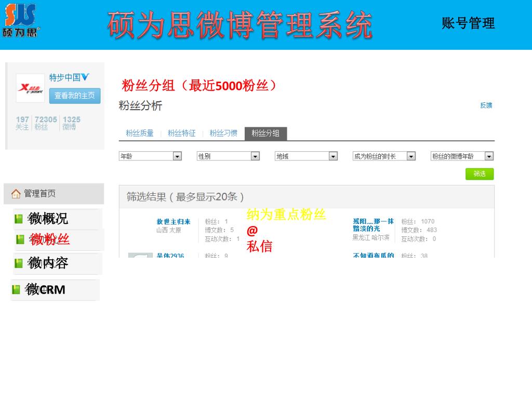Open the 残阳...那一抹黯淡的光 fan link
This screenshot has width=532, height=399.
(x=373, y=225)
